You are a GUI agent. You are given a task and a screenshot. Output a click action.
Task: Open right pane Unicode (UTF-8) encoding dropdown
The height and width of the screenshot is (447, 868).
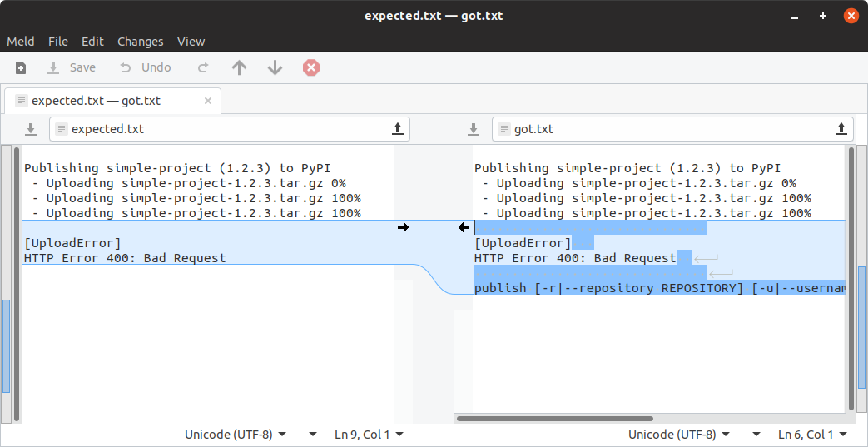coord(679,435)
